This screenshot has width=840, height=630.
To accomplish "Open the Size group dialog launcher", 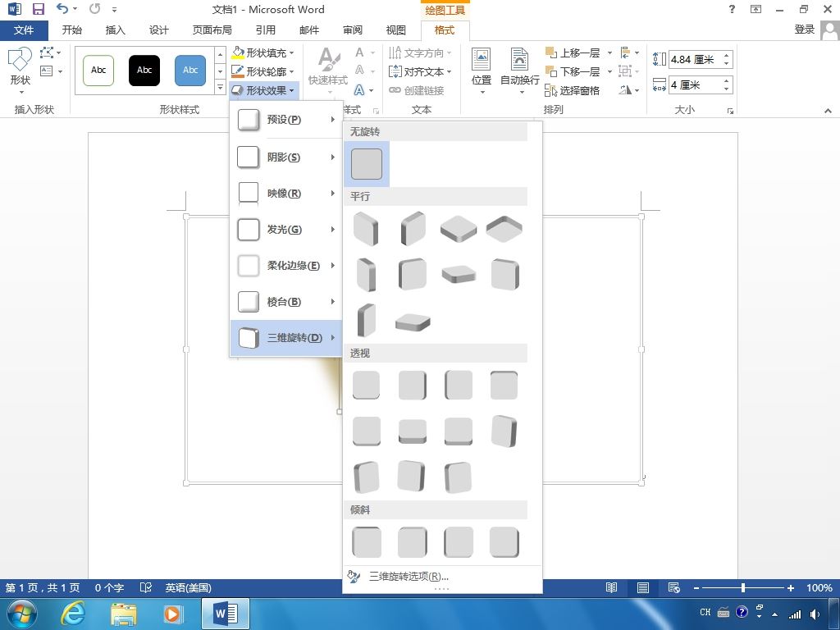I will pyautogui.click(x=730, y=111).
